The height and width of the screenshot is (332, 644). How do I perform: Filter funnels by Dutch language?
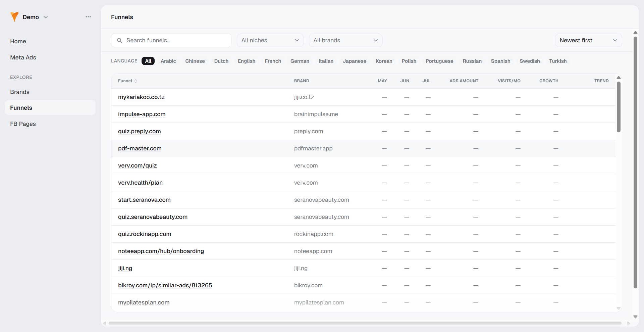coord(221,61)
